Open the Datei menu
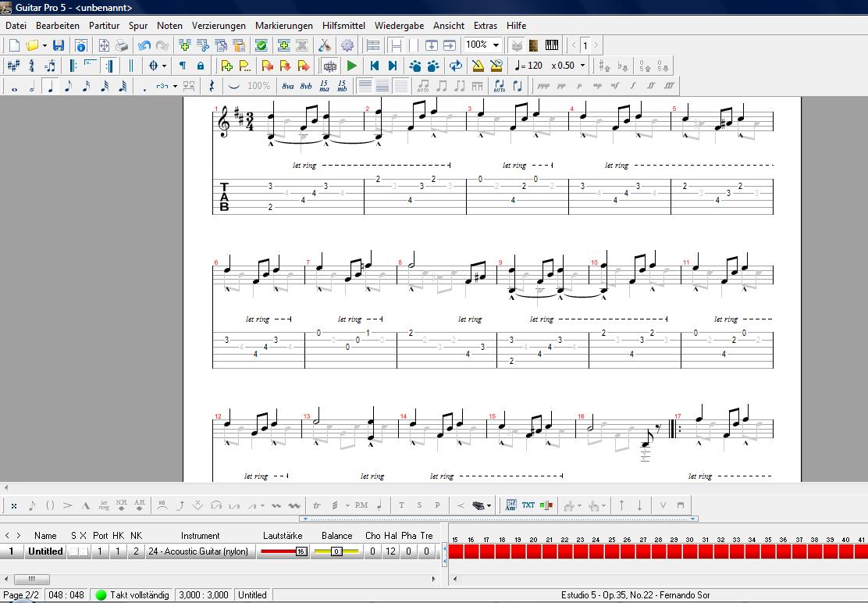This screenshot has height=603, width=868. tap(16, 26)
